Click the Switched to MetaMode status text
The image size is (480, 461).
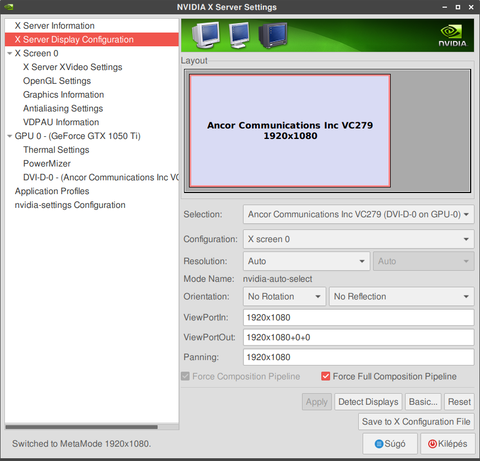tap(82, 444)
